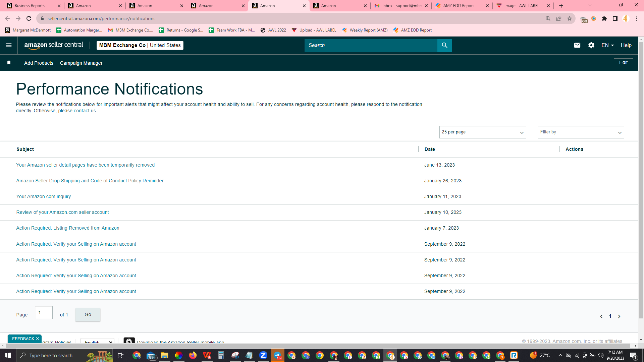
Task: Open the Calculator from taskbar
Action: click(x=221, y=355)
